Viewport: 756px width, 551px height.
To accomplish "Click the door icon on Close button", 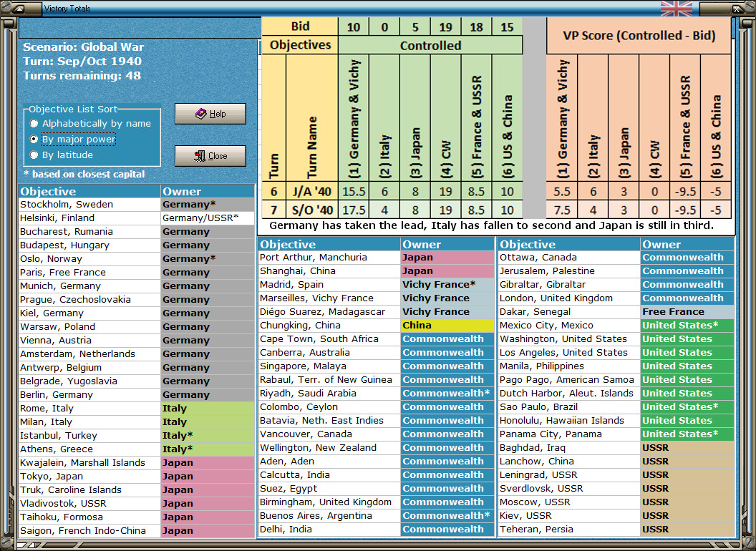I will click(200, 156).
